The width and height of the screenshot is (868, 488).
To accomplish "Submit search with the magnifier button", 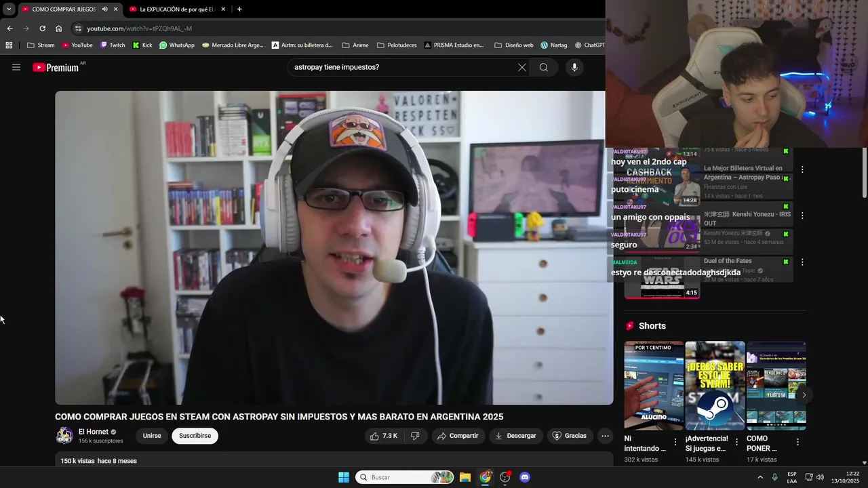I will pyautogui.click(x=543, y=67).
